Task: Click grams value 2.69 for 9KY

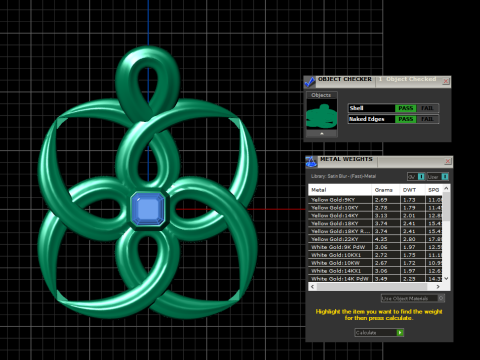Action: pyautogui.click(x=381, y=200)
